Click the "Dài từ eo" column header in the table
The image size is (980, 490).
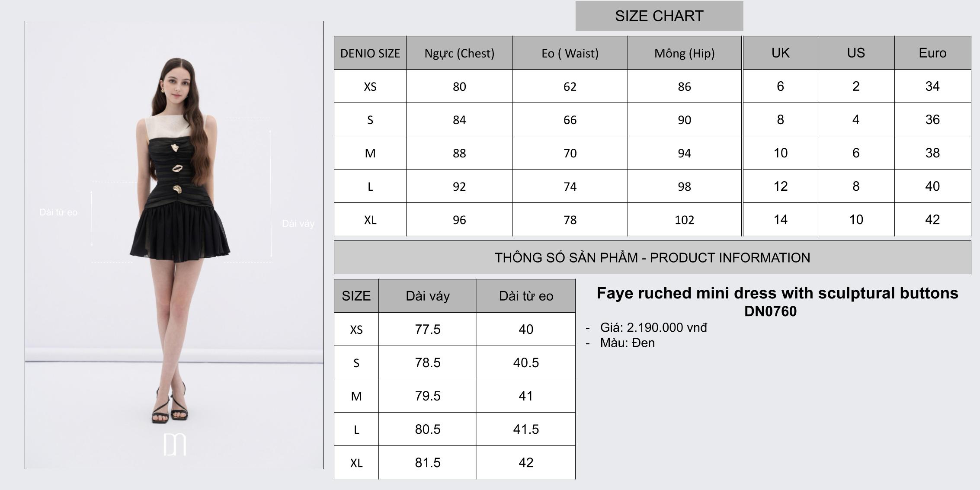click(525, 296)
